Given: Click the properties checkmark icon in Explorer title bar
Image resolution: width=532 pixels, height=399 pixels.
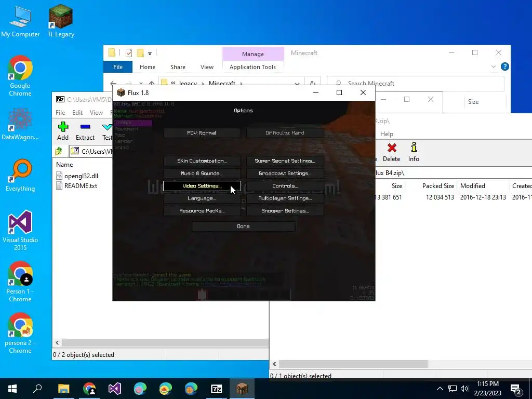Looking at the screenshot, I should pyautogui.click(x=129, y=53).
